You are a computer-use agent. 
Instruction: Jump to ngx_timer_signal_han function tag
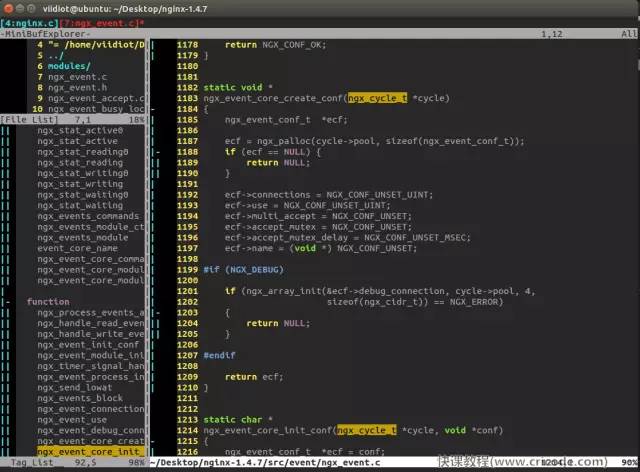pyautogui.click(x=91, y=366)
